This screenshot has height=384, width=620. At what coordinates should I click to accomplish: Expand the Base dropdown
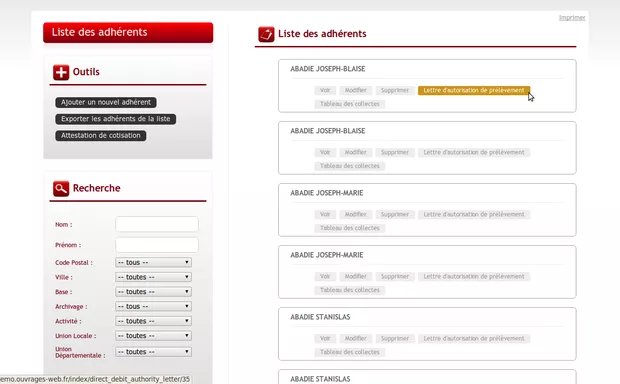point(153,291)
